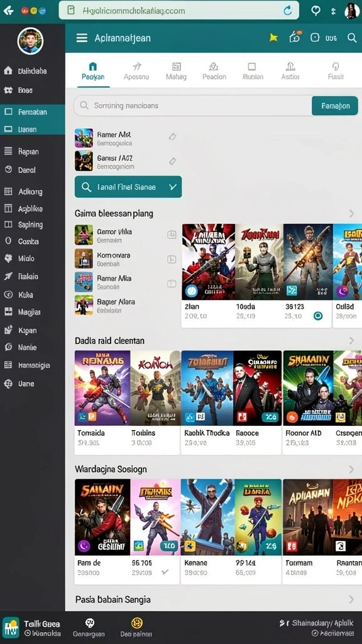Screen dimensions: 362x644
Task: Click the user avatar atop sidebar
Action: click(30, 41)
